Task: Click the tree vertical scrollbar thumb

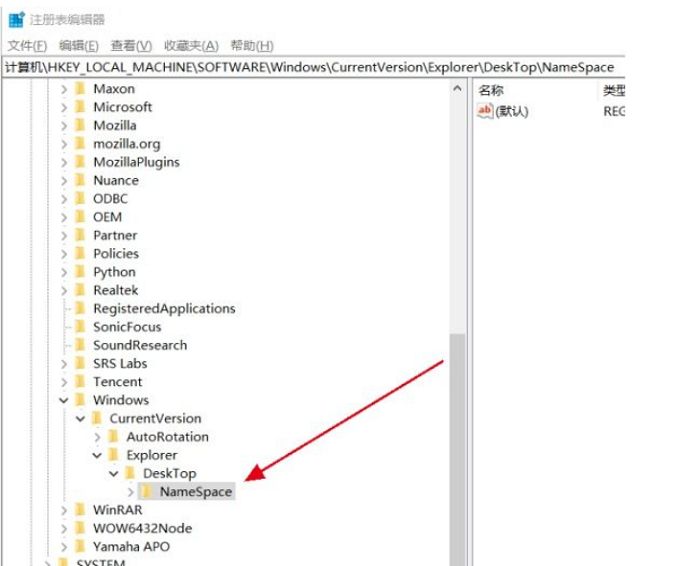Action: [457, 449]
